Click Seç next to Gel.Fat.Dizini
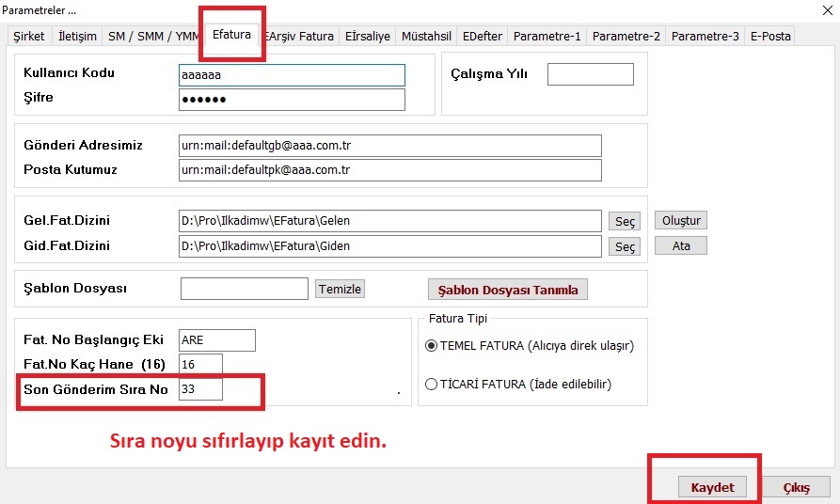840x504 pixels. (x=625, y=221)
